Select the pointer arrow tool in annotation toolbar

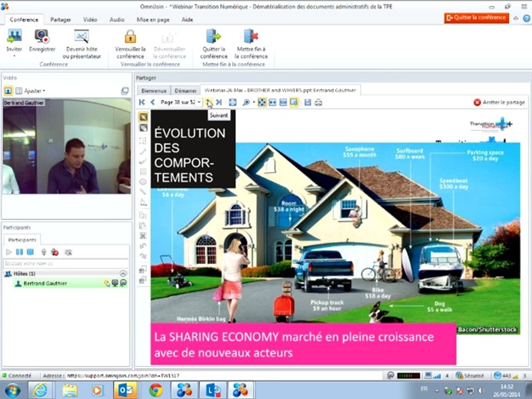click(x=143, y=117)
